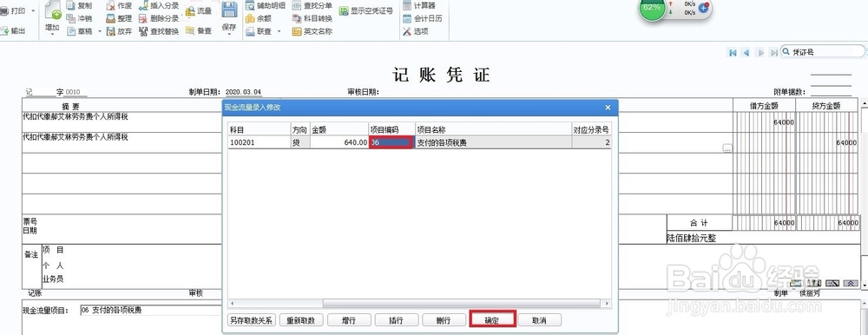Click the 冲销 reversal icon
The width and height of the screenshot is (868, 335).
point(71,18)
